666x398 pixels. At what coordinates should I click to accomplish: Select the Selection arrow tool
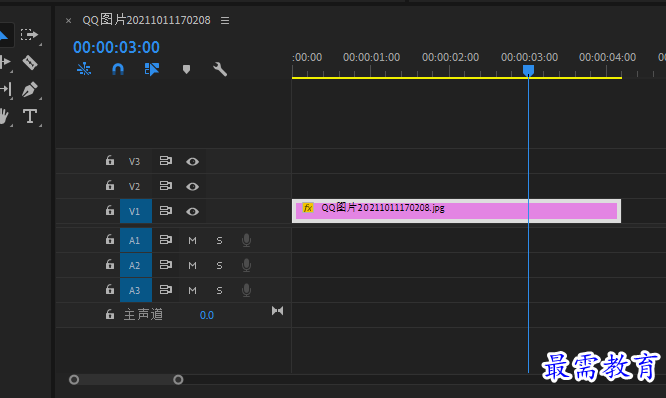(x=4, y=35)
